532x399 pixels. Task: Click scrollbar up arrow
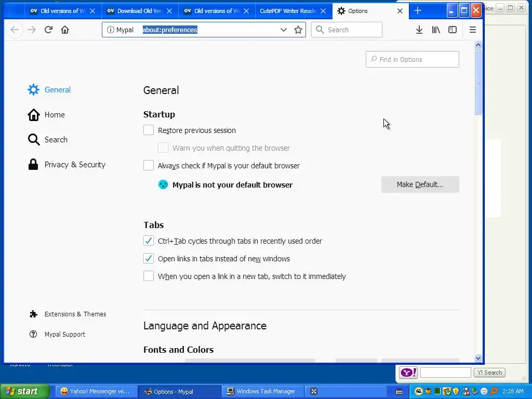pyautogui.click(x=478, y=45)
